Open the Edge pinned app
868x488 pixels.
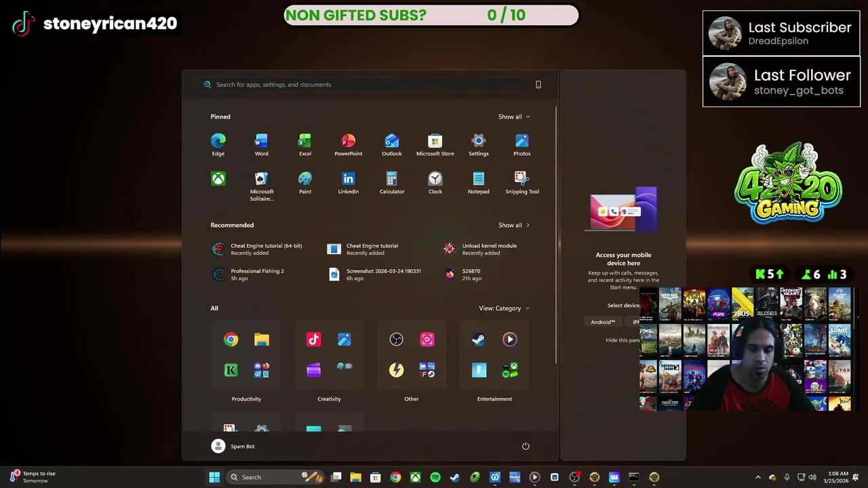218,144
